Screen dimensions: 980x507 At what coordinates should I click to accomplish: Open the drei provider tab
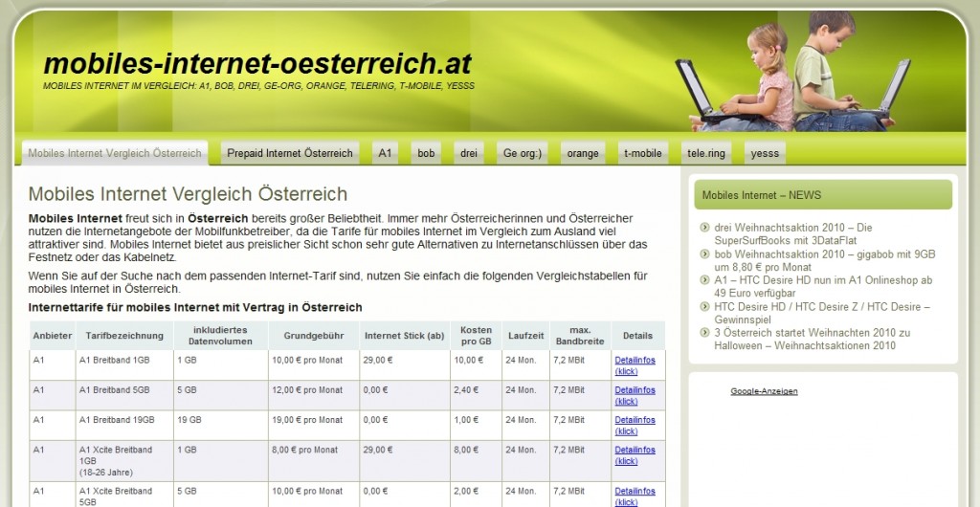click(x=469, y=153)
